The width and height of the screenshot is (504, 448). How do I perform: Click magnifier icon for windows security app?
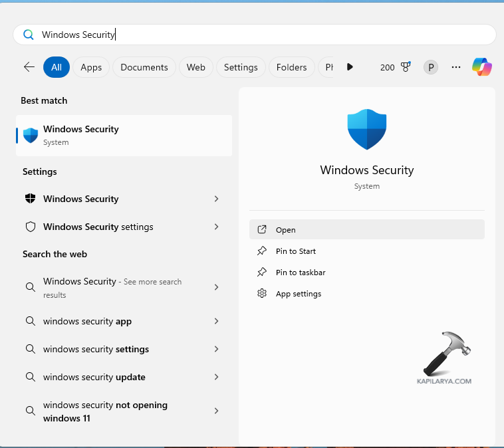click(30, 321)
